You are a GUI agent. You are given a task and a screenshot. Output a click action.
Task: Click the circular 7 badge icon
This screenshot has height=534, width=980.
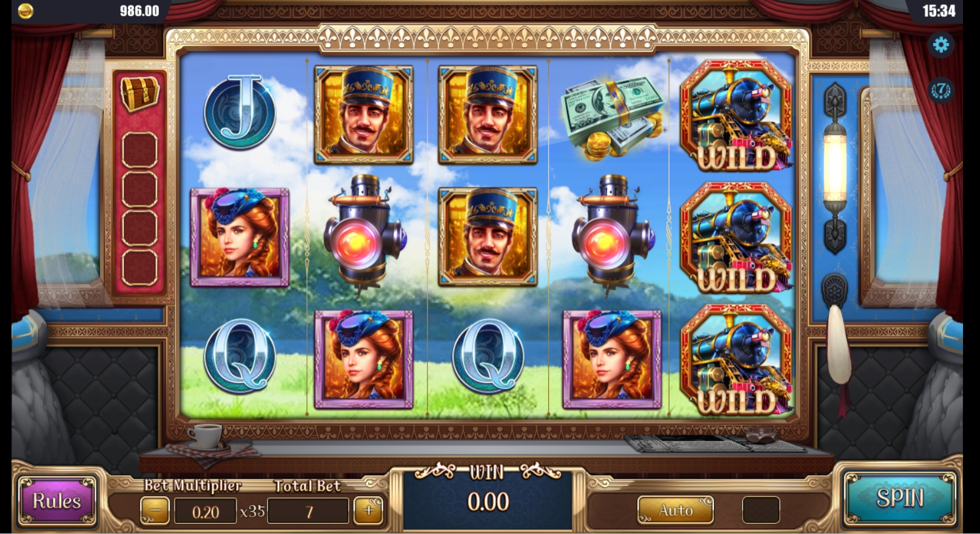coord(940,90)
